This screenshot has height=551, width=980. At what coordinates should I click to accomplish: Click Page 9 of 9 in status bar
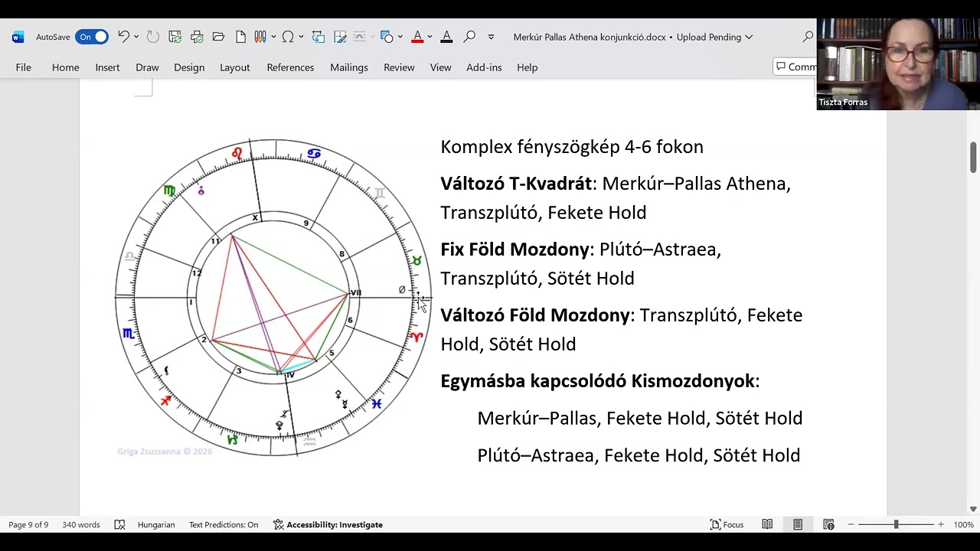coord(28,525)
